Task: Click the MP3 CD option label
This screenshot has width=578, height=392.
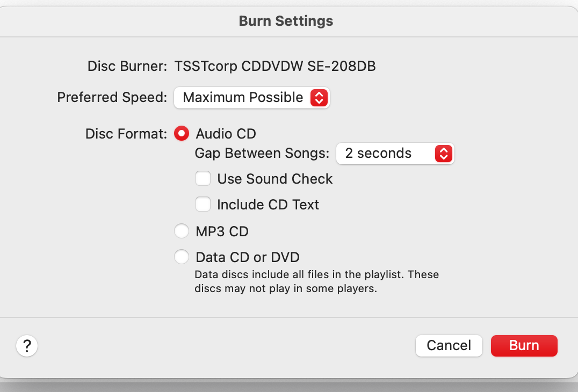Action: pos(222,231)
